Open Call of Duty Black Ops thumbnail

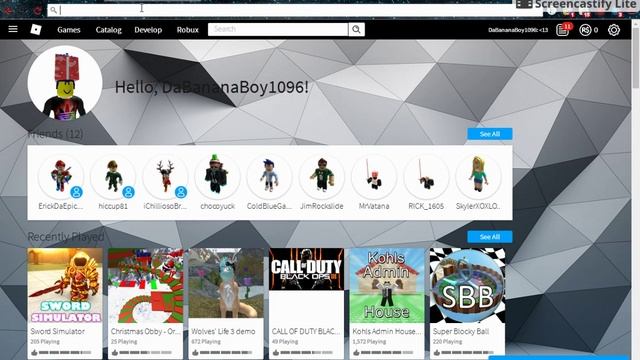[x=306, y=269]
